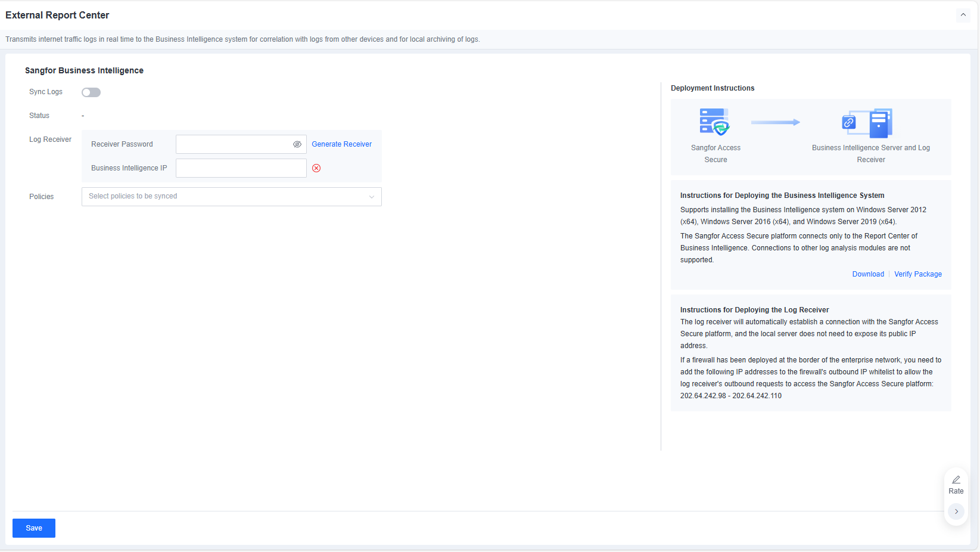Open the policies to be synced dropdown
Image resolution: width=980 pixels, height=552 pixels.
click(232, 197)
